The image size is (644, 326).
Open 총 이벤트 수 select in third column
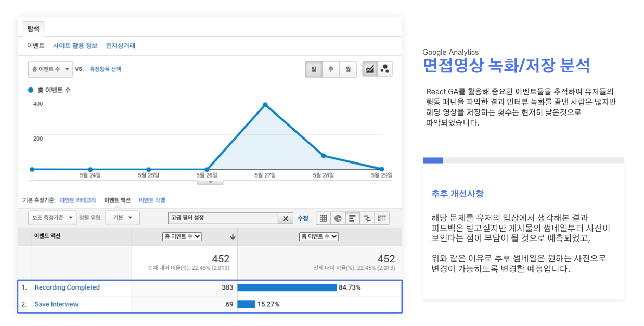tap(319, 236)
